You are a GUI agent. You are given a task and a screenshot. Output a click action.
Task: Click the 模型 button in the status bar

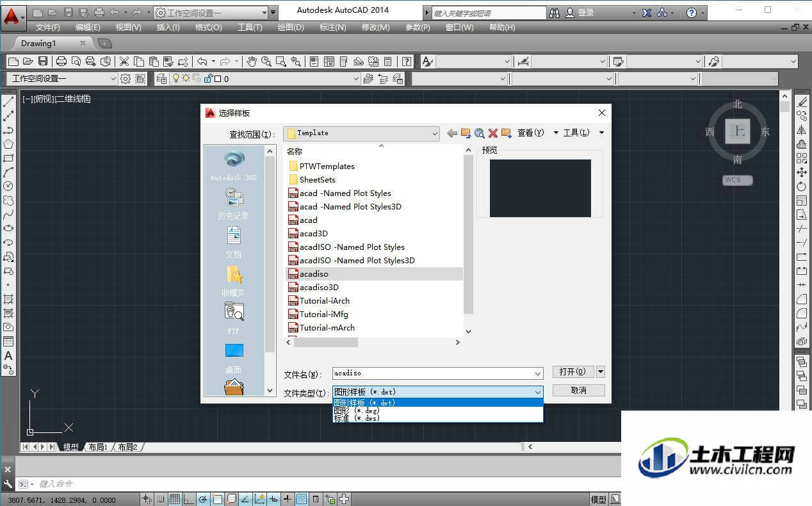[x=598, y=500]
